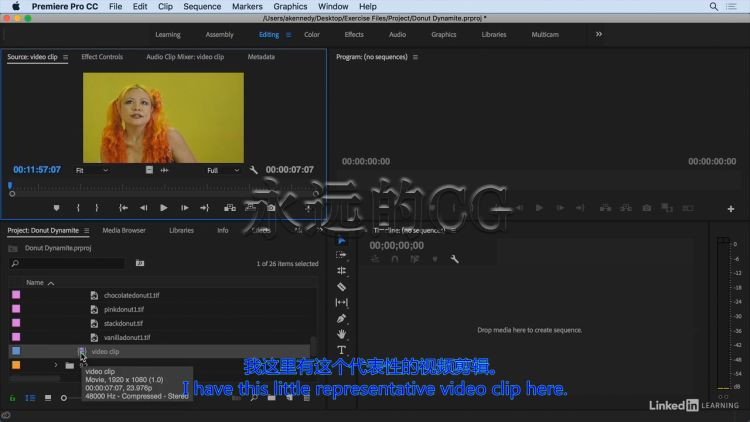Click Drag Audio Only waveform icon

(x=165, y=170)
